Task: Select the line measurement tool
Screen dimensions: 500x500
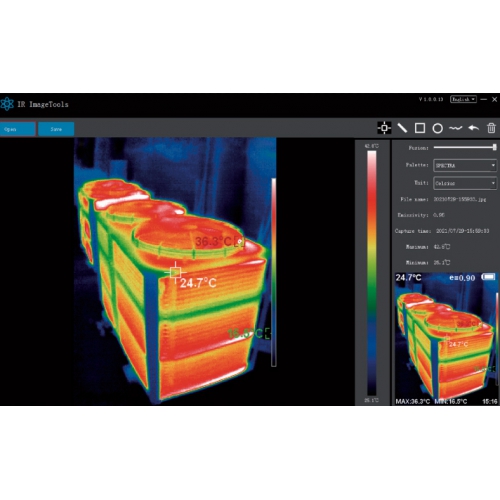Action: (402, 128)
